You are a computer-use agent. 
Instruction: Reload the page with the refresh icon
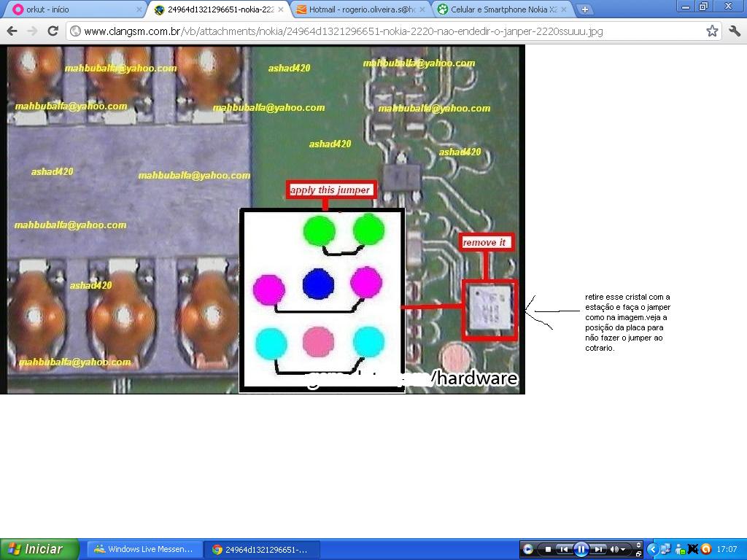(x=53, y=31)
